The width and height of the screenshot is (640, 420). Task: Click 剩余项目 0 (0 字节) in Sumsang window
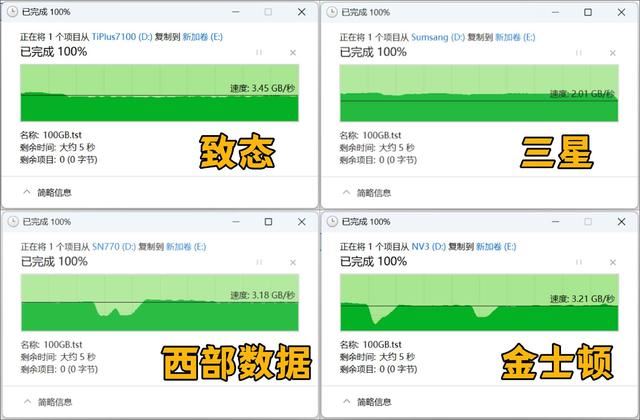(378, 160)
